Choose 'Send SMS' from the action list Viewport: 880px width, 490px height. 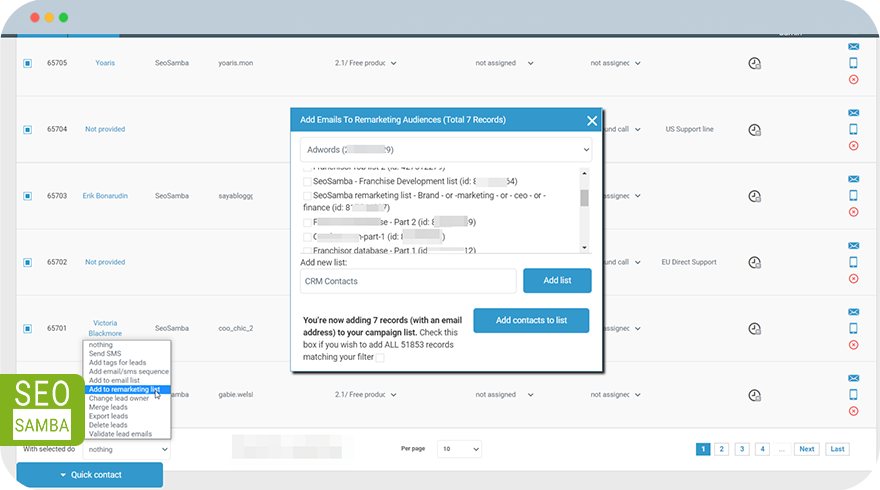pos(105,354)
